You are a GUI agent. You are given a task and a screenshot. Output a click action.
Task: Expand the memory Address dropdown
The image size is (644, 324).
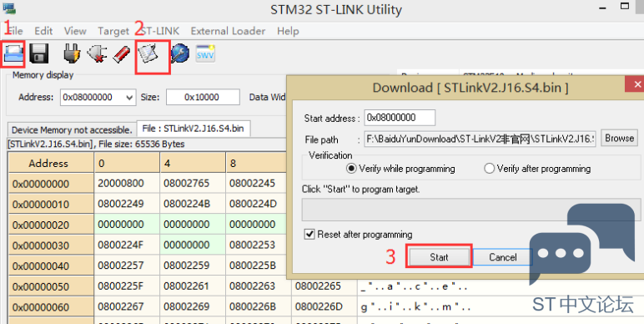[x=129, y=98]
